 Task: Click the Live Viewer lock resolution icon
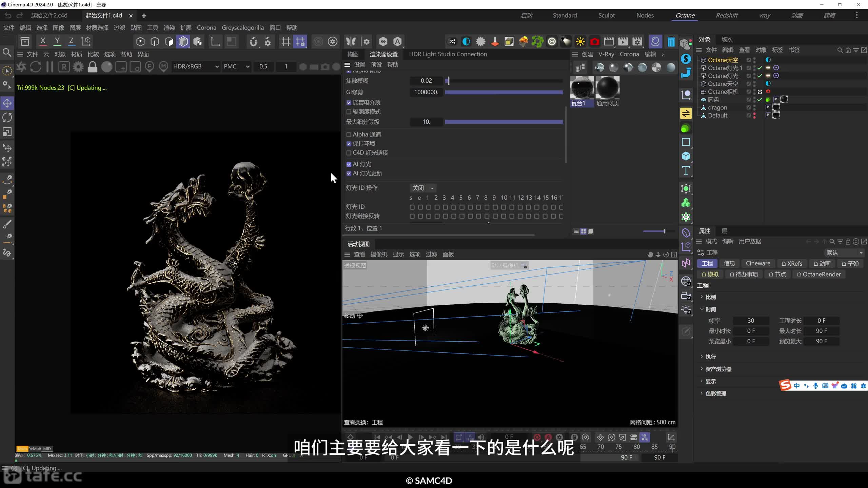coord(92,67)
